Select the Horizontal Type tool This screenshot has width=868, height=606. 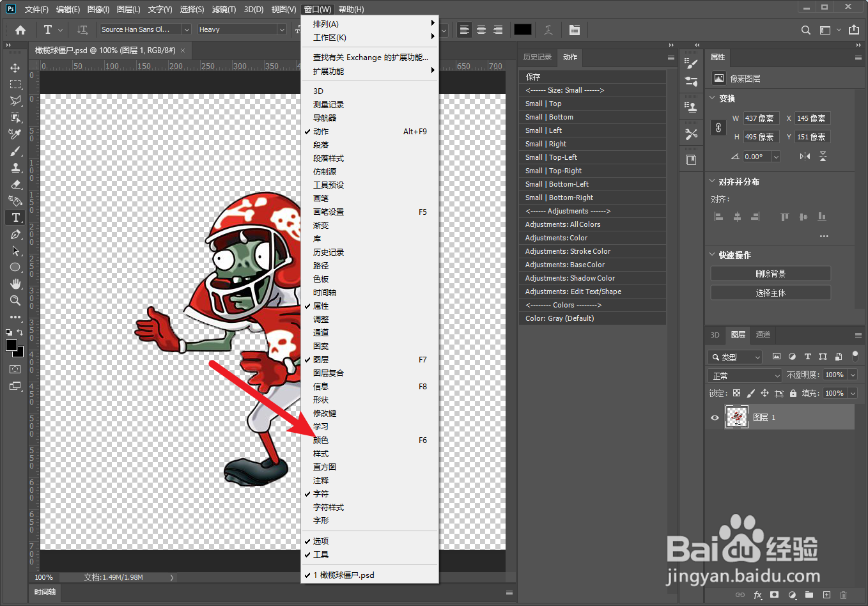point(15,218)
